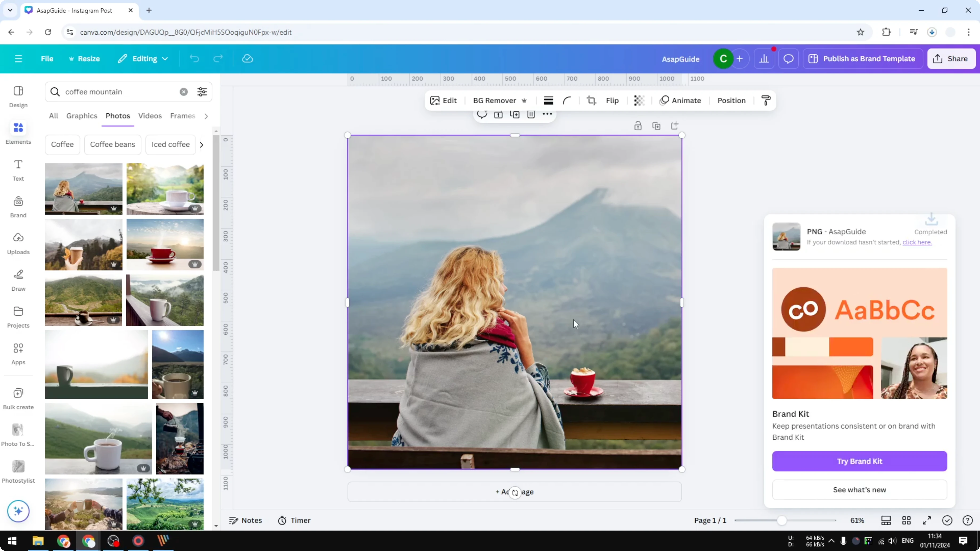Open the Uploads panel in the sidebar

pos(18,243)
